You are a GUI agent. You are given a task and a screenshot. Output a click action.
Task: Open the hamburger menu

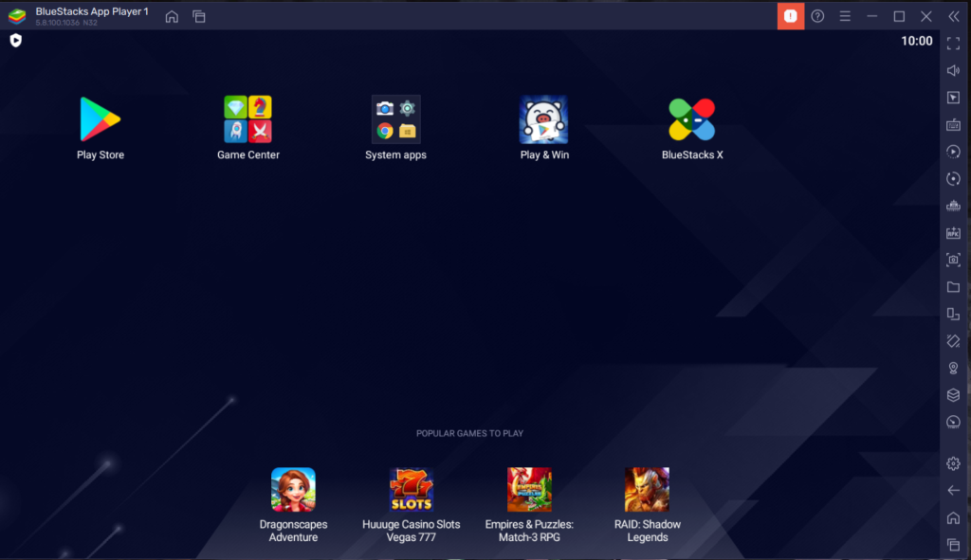(x=845, y=15)
